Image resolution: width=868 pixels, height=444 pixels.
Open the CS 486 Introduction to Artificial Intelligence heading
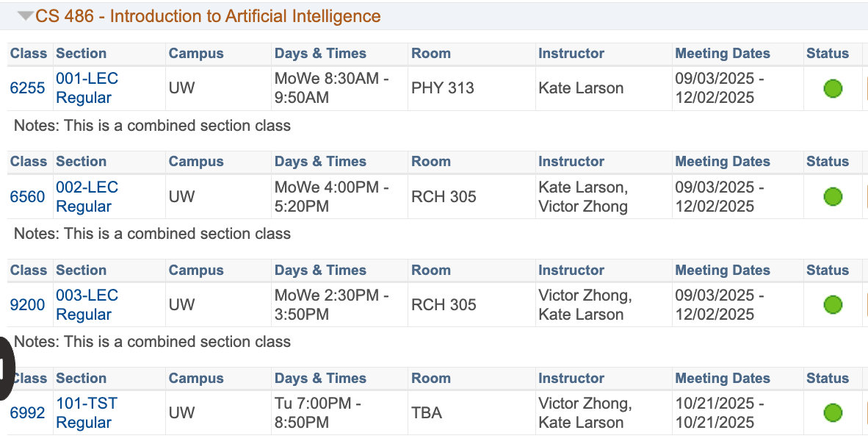(x=208, y=16)
